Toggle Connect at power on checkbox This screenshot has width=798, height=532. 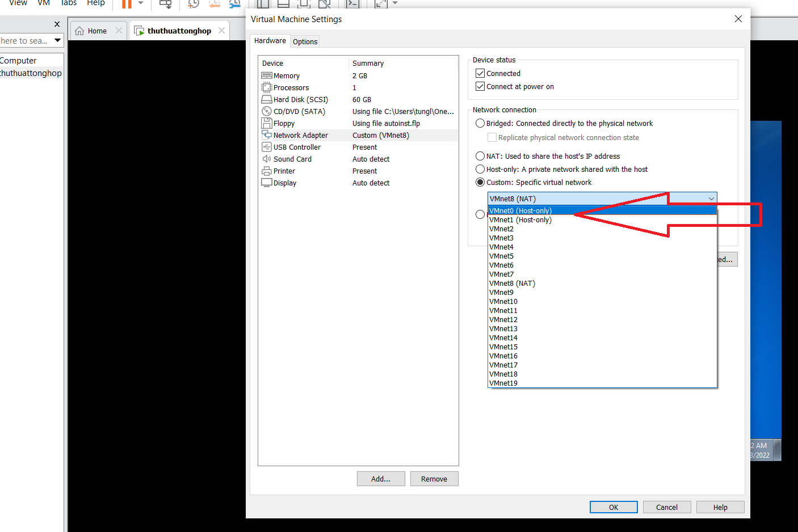click(480, 86)
